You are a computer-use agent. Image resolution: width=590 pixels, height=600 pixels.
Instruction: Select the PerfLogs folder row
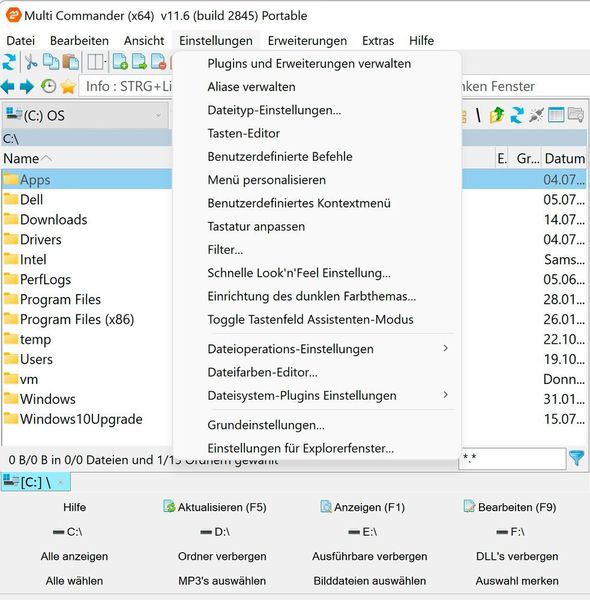click(86, 279)
